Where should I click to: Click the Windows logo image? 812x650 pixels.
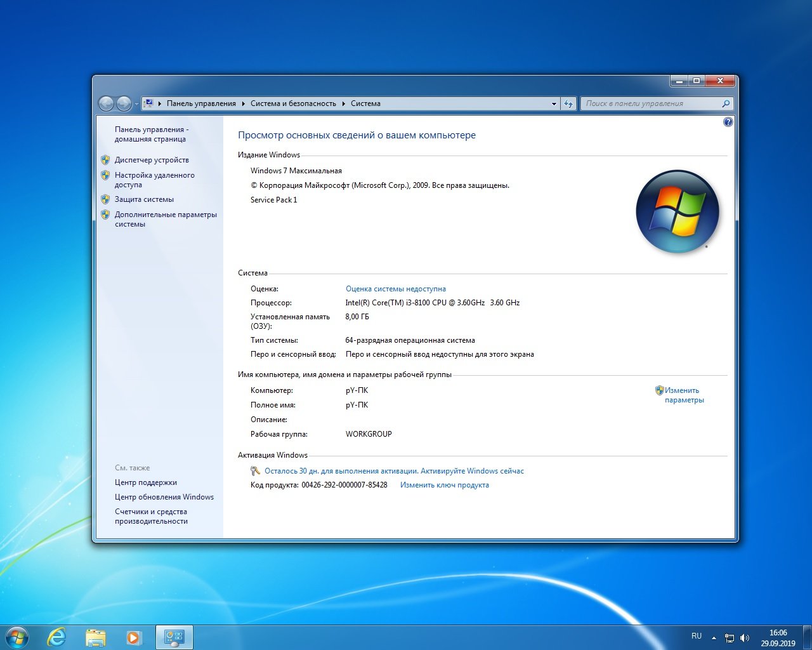click(678, 211)
